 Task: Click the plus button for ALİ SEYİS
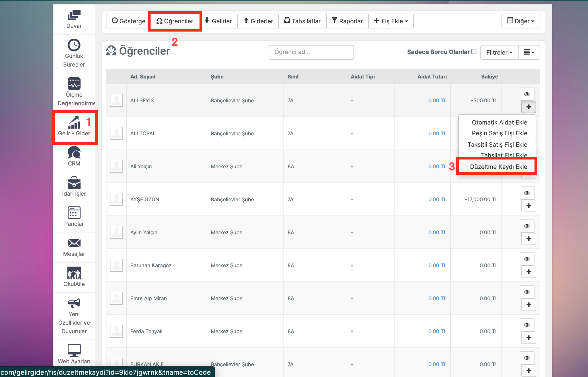[x=529, y=107]
